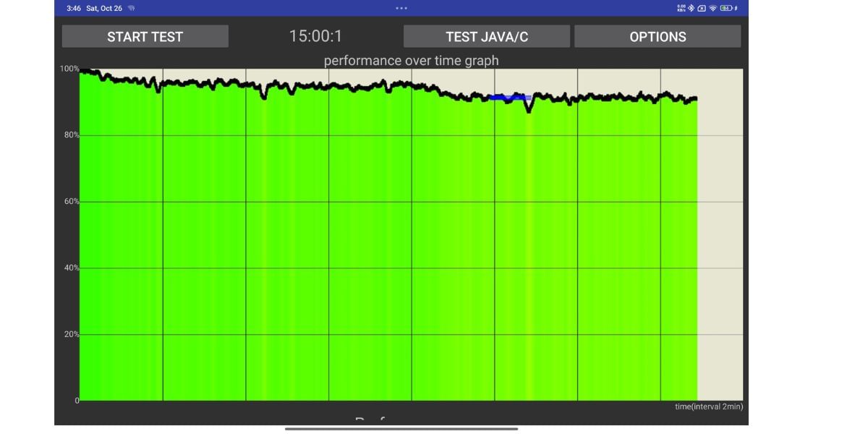The width and height of the screenshot is (868, 434).
Task: Tap the Sat, Oct 26 date
Action: point(104,8)
